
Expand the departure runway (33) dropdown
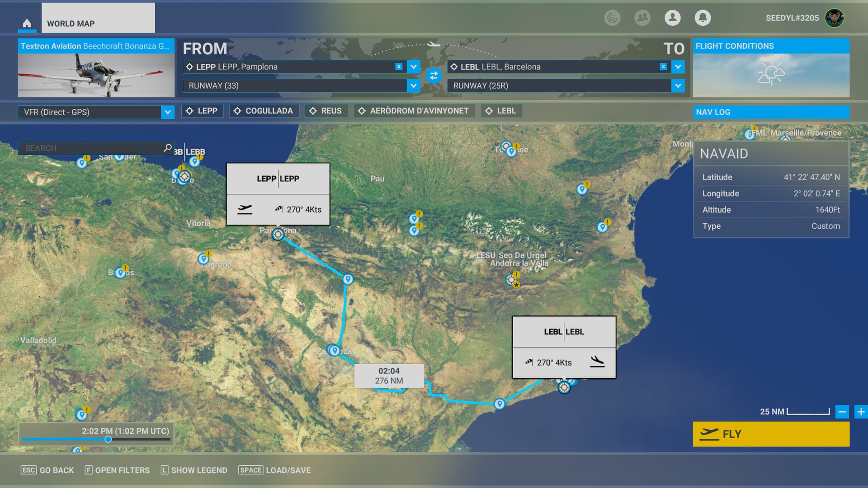tap(413, 86)
